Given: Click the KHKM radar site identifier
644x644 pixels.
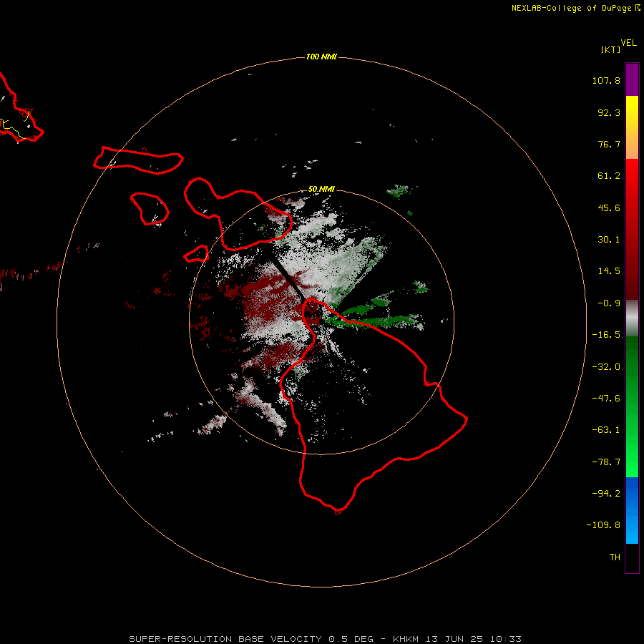Looking at the screenshot, I should 406,639.
